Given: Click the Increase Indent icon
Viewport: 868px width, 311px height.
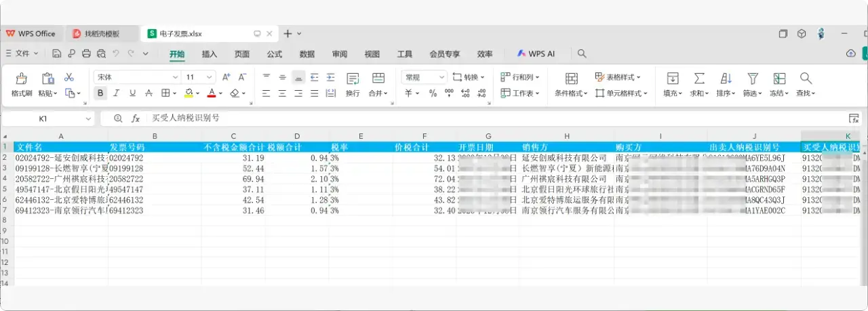Looking at the screenshot, I should tap(330, 77).
